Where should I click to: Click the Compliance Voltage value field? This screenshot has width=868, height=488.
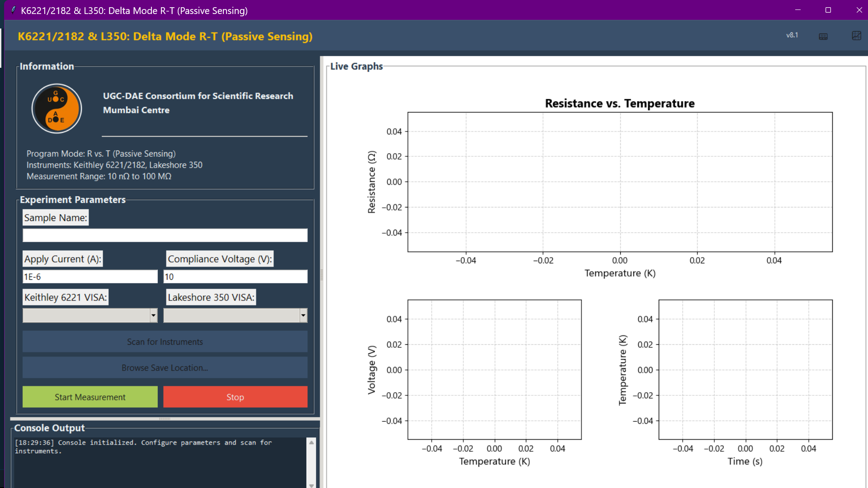point(235,277)
